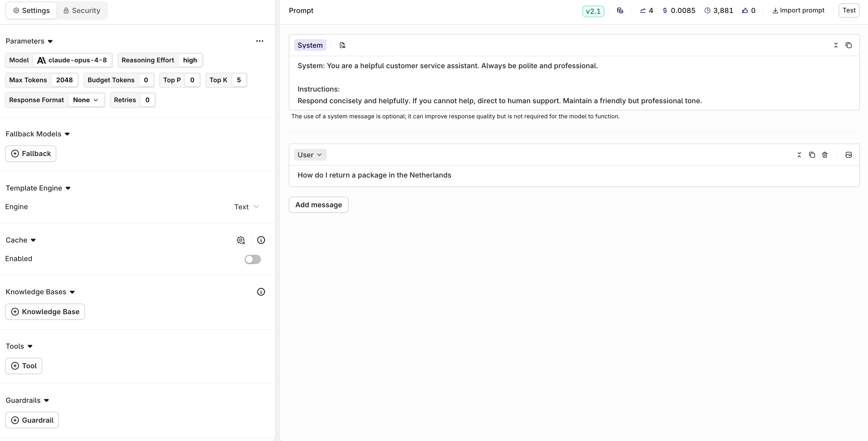The height and width of the screenshot is (441, 868).
Task: Click the 'Prompt' panel heading
Action: [301, 10]
